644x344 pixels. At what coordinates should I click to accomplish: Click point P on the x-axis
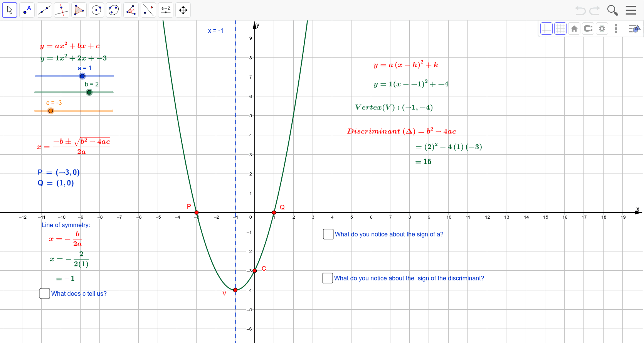[x=197, y=212]
